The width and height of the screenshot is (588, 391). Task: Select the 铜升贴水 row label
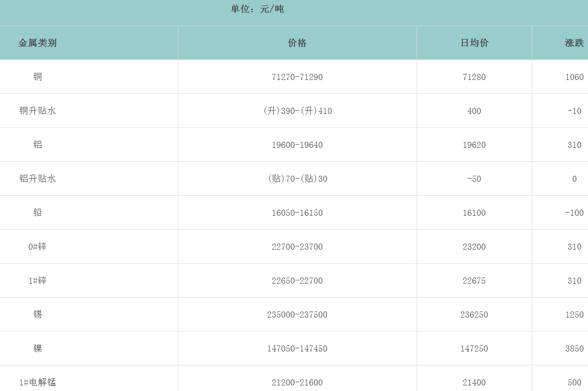click(38, 111)
